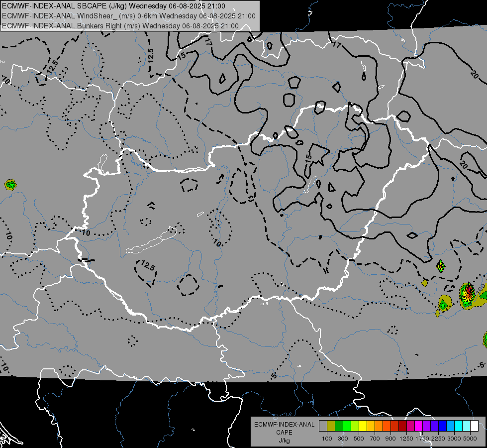Click the 500 label on the legend
This screenshot has height=448, width=487.
click(x=359, y=439)
